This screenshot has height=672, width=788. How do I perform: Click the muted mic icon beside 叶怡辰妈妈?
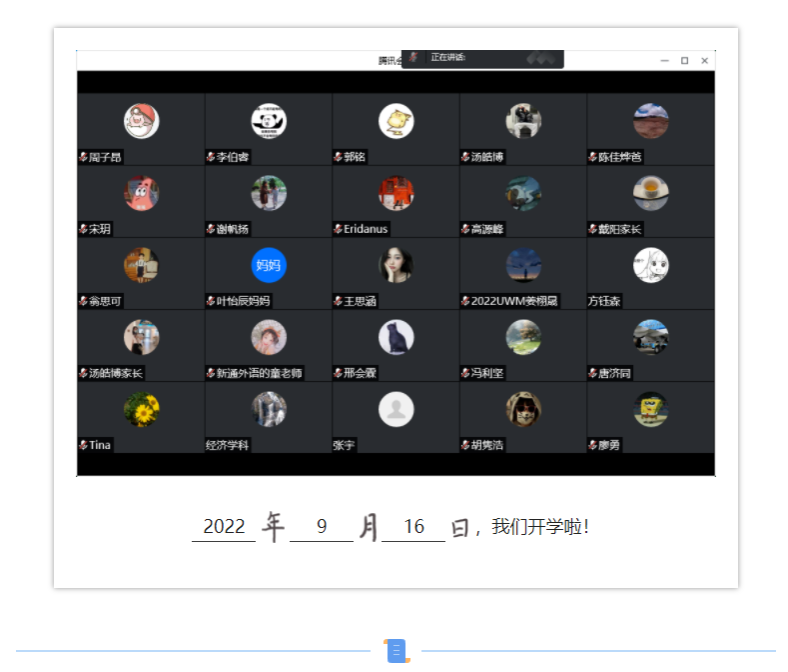211,302
